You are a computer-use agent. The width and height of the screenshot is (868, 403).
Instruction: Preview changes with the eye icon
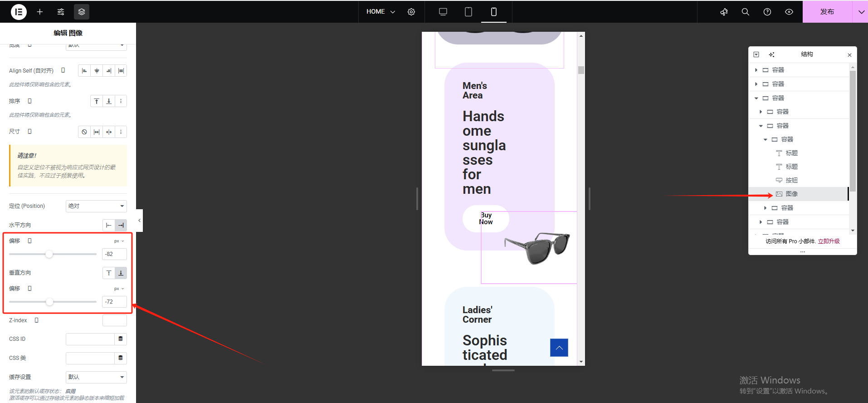click(x=789, y=12)
